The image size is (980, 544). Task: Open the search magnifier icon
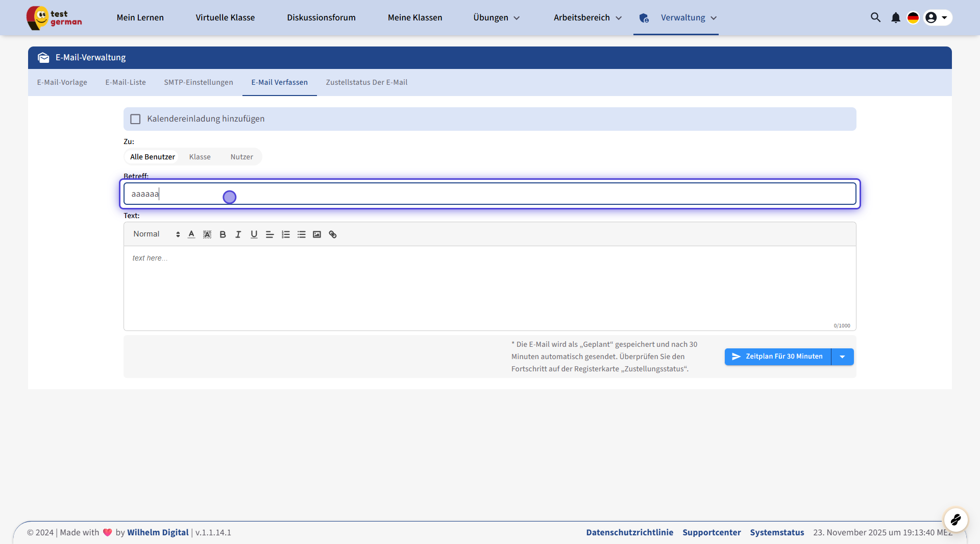coord(875,18)
